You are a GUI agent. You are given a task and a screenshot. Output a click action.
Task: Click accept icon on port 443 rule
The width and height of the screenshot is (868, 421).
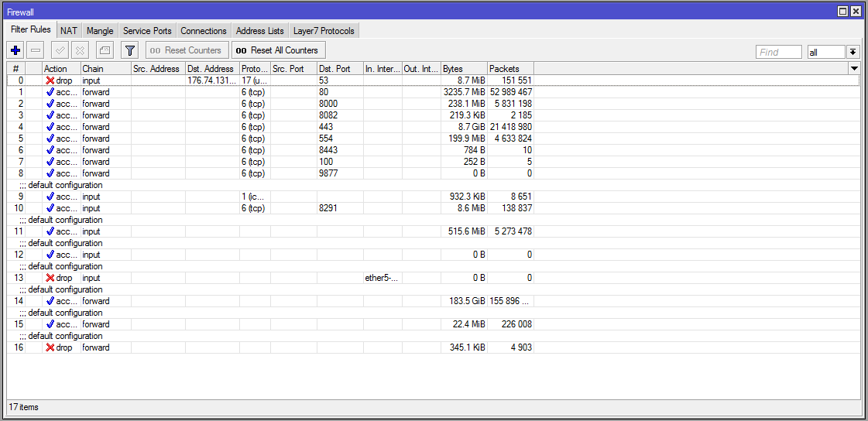[50, 127]
